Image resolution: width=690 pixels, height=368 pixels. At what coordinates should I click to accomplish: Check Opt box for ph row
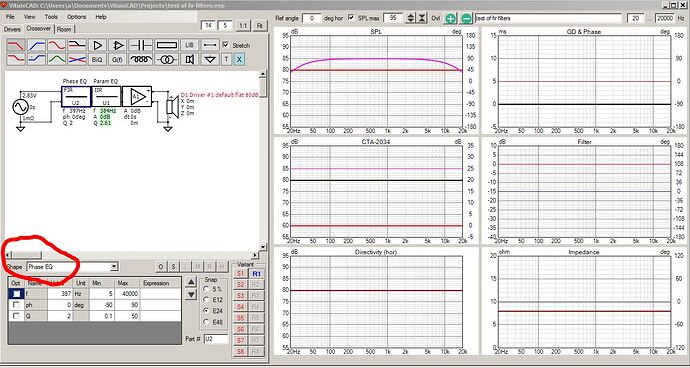click(16, 305)
